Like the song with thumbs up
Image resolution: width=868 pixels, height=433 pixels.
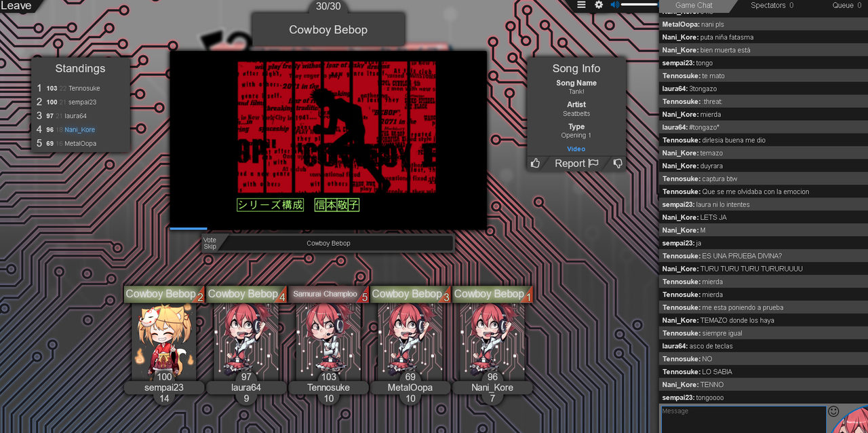coord(536,163)
